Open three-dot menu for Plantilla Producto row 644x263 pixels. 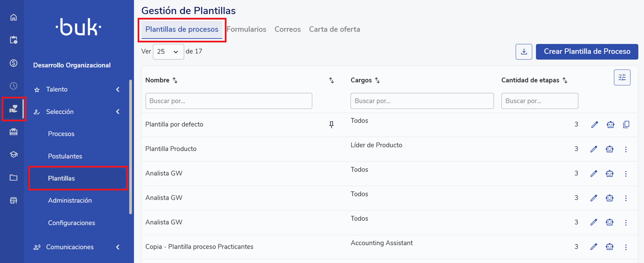click(x=626, y=149)
